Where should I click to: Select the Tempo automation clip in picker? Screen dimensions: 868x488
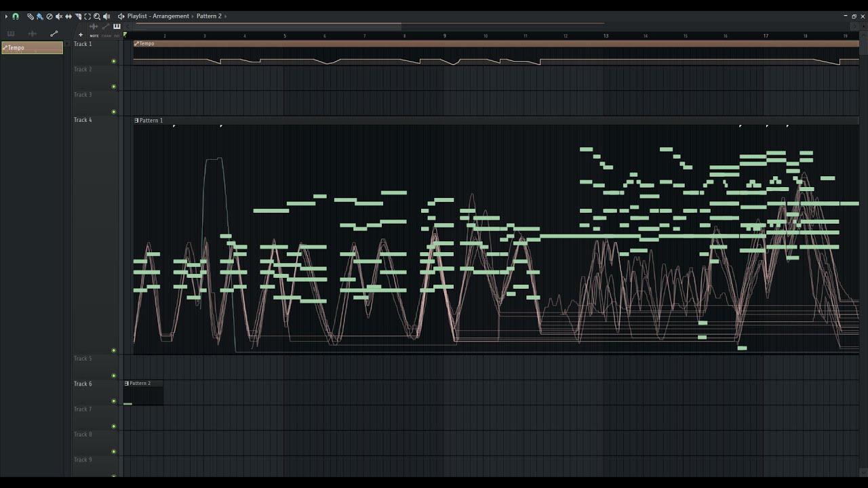tap(33, 47)
